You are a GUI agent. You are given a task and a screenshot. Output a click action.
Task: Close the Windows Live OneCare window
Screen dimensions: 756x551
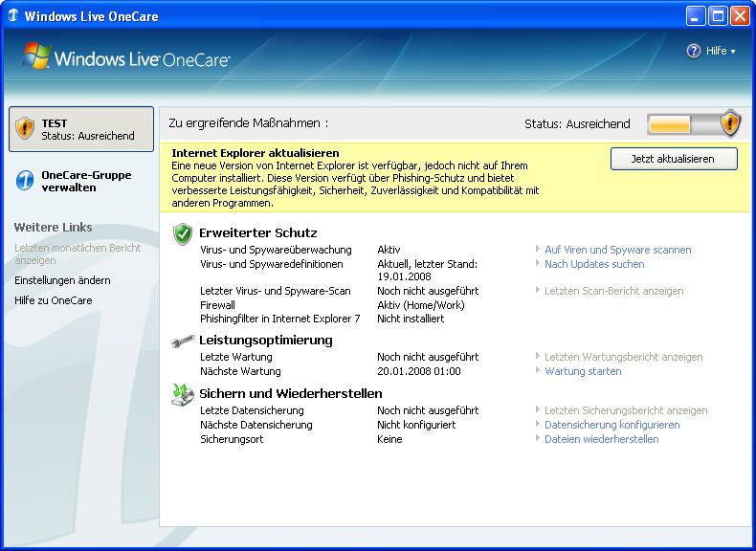point(740,16)
